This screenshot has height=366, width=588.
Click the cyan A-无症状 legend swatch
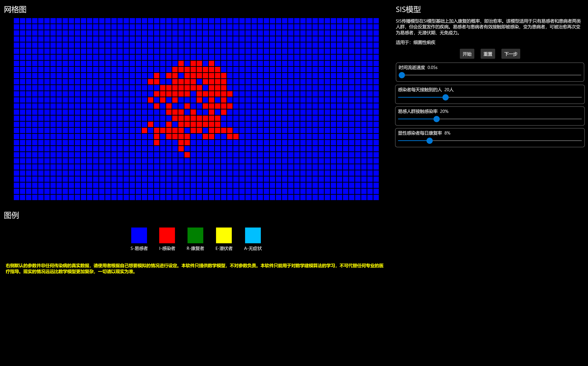[x=253, y=235]
